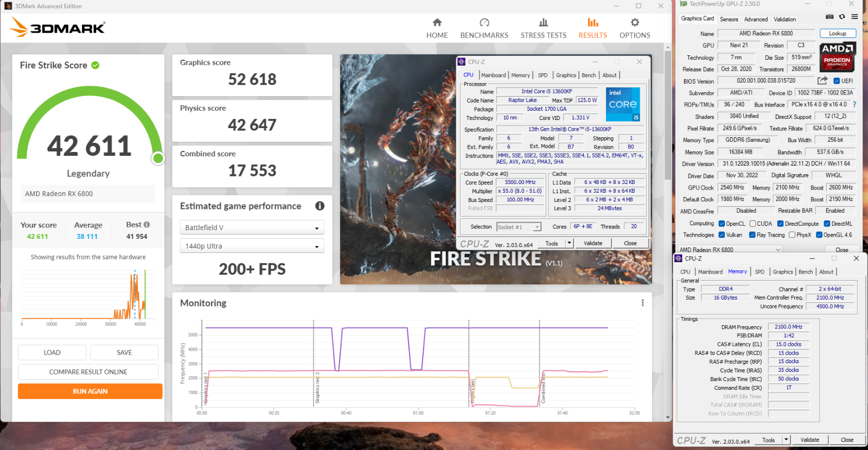Click CPU-Z processor window title icon
Screen dimensions: 868x450
click(462, 62)
